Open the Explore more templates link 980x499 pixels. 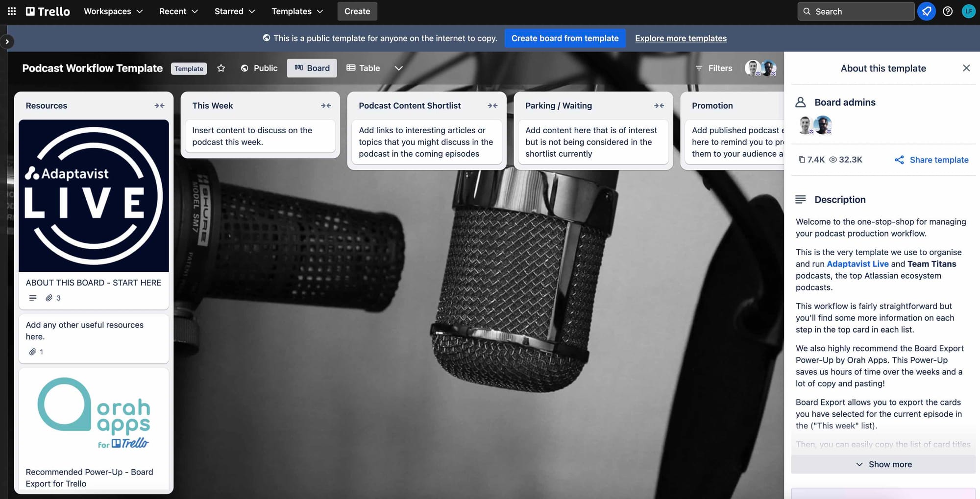click(681, 38)
